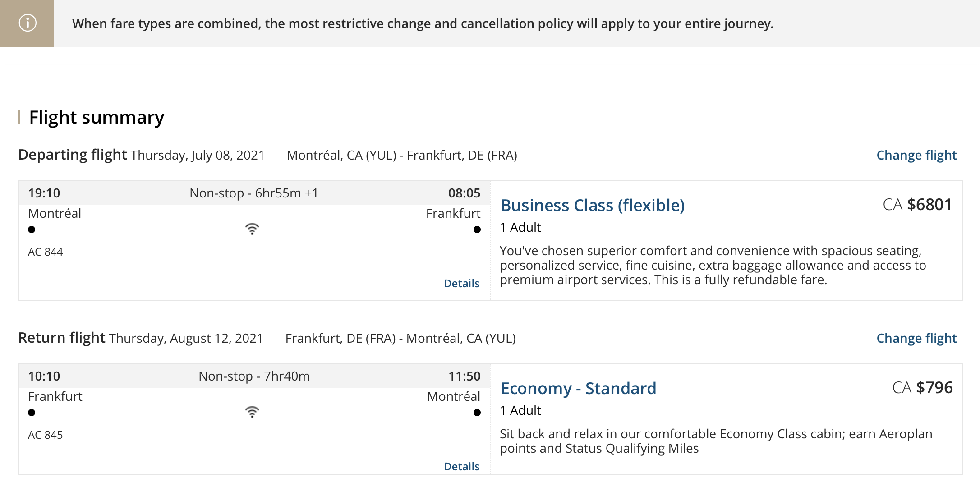Click the Business Class (flexible) fare title
The image size is (980, 482).
coord(593,205)
